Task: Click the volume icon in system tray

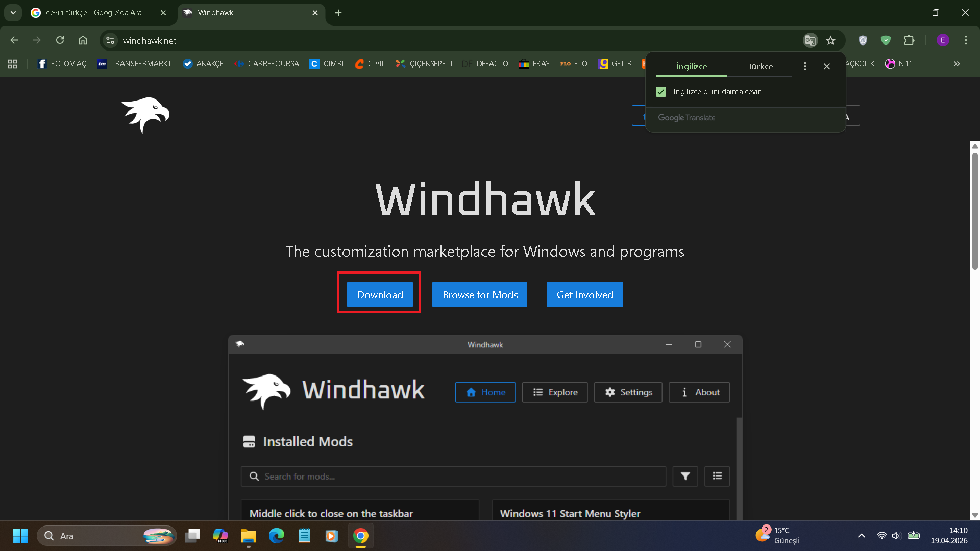Action: tap(896, 536)
